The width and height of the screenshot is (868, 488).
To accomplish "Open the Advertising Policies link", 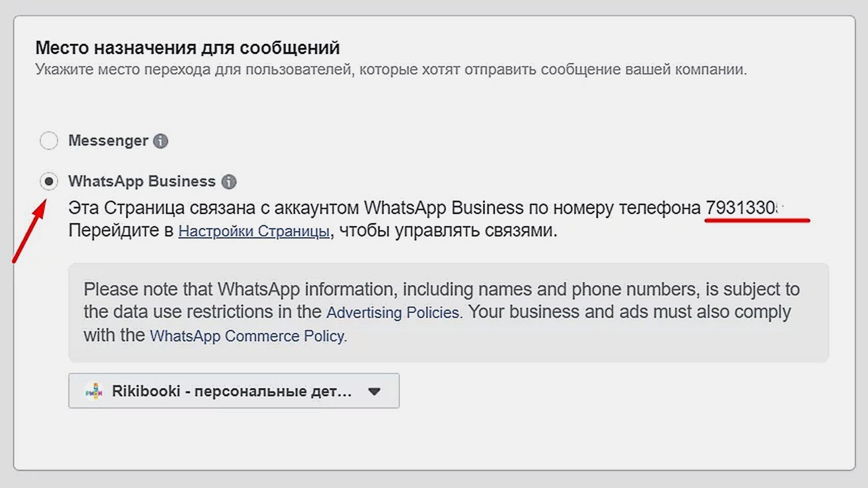I will (393, 313).
